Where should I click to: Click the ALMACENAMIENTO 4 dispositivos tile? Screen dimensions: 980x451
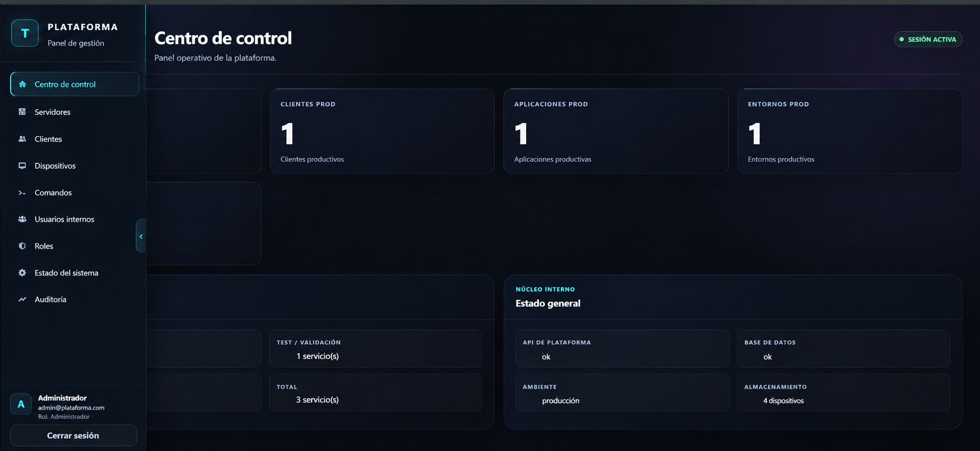point(844,393)
